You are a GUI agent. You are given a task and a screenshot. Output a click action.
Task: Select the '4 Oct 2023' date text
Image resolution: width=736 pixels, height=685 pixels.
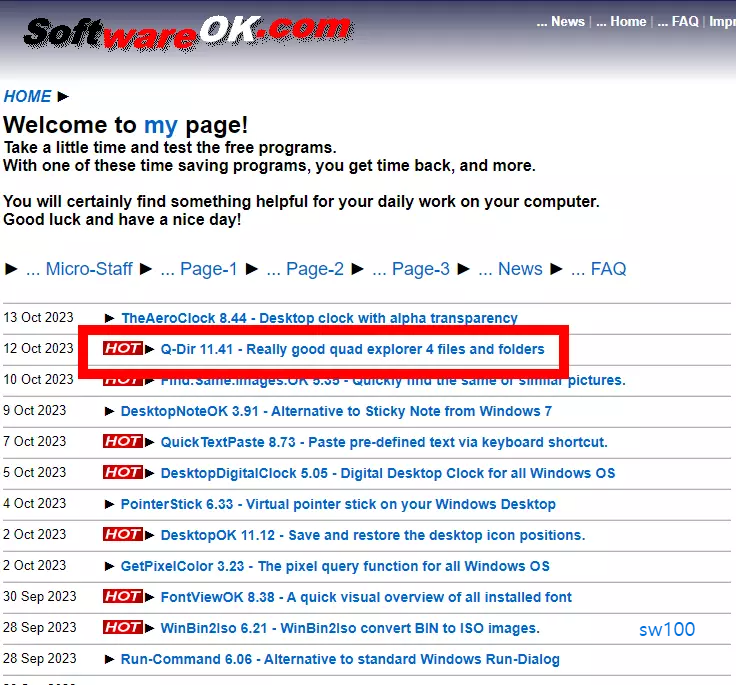pos(35,503)
